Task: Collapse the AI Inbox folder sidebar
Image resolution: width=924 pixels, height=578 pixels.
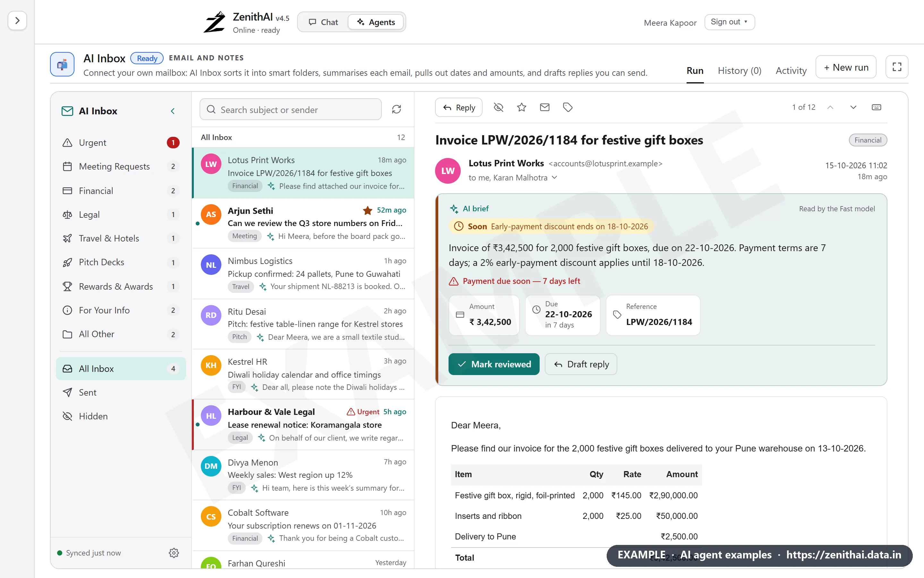Action: pyautogui.click(x=173, y=111)
